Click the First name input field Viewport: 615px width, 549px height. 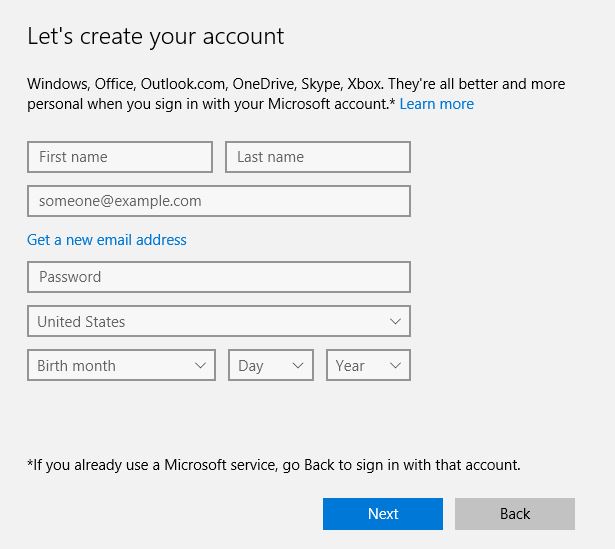[x=120, y=157]
